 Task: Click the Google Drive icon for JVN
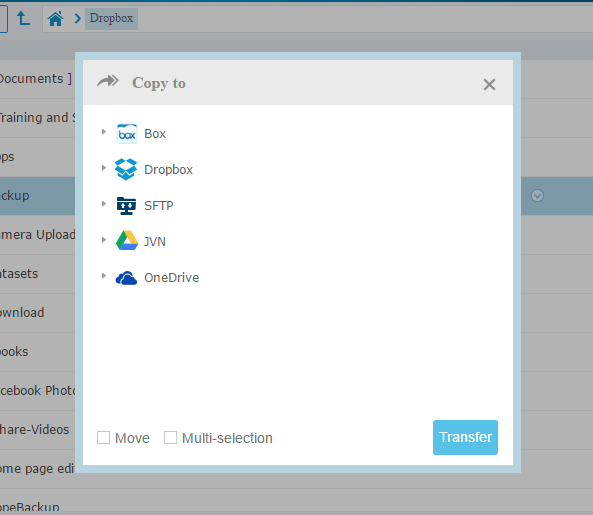click(x=127, y=241)
